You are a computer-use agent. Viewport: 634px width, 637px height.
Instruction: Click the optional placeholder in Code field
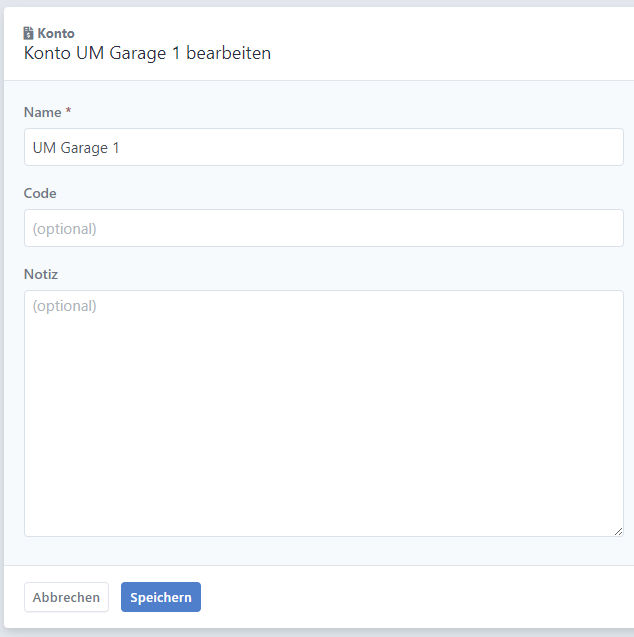click(65, 229)
